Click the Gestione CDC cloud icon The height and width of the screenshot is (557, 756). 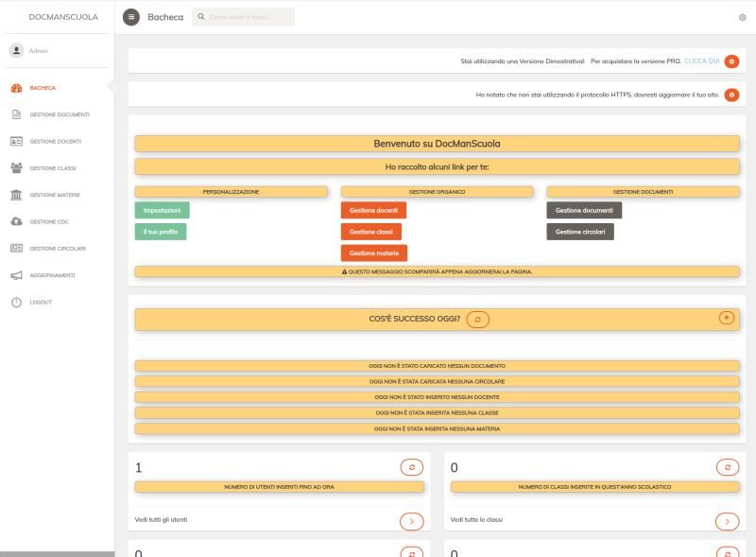16,221
